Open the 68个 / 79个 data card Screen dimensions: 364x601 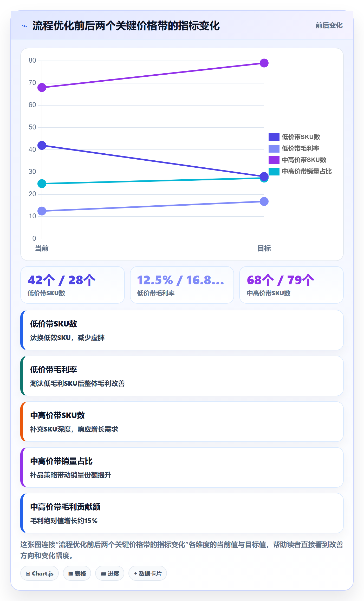coord(291,285)
